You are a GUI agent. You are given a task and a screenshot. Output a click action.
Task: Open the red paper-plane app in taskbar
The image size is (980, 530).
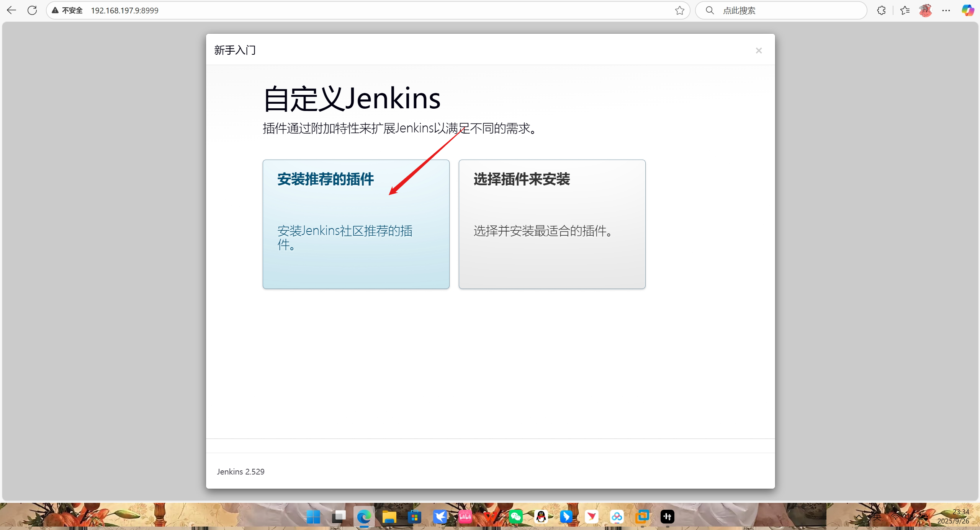591,517
